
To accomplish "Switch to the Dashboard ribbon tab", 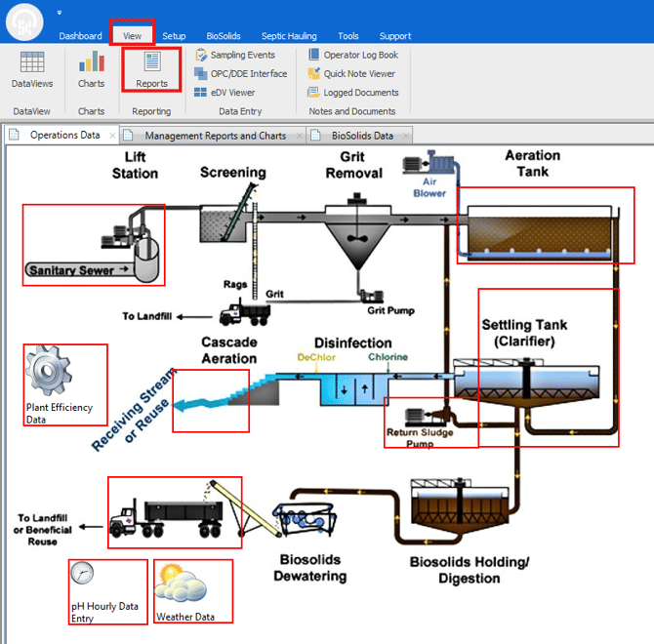I will (x=80, y=36).
